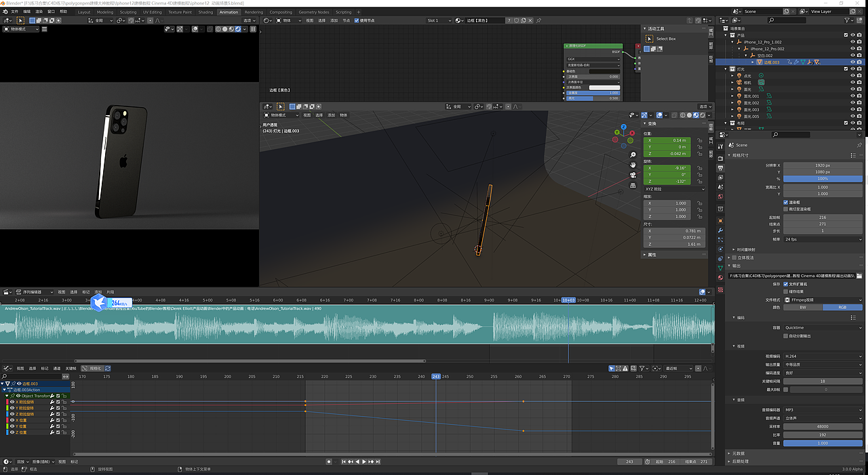Image resolution: width=868 pixels, height=475 pixels.
Task: Open the XYZ 欧拉 rotation mode dropdown
Action: 674,189
